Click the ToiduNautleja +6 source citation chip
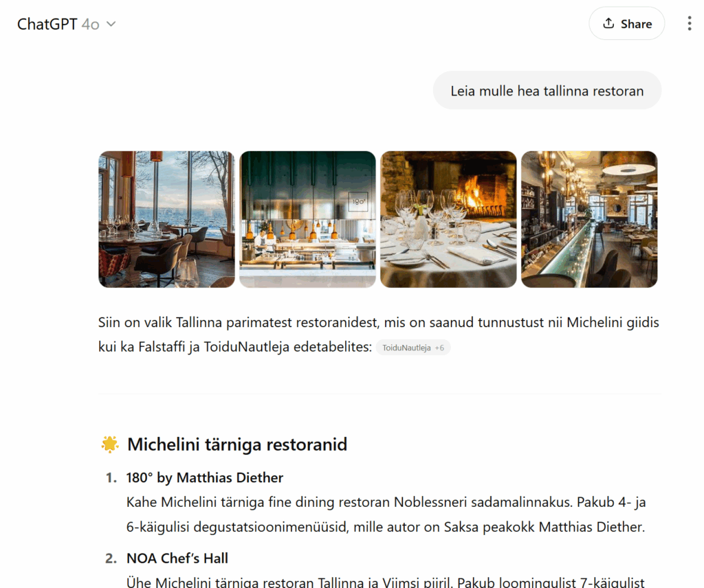704x588 pixels. (x=413, y=348)
